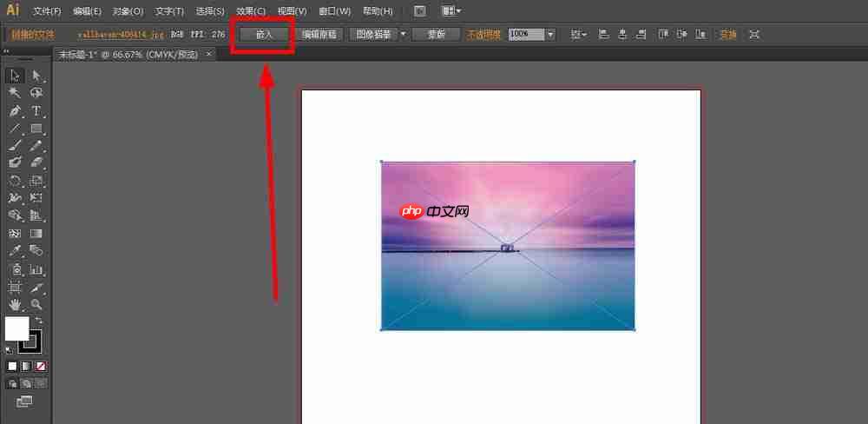Select the Rotate tool
868x424 pixels.
[x=15, y=180]
